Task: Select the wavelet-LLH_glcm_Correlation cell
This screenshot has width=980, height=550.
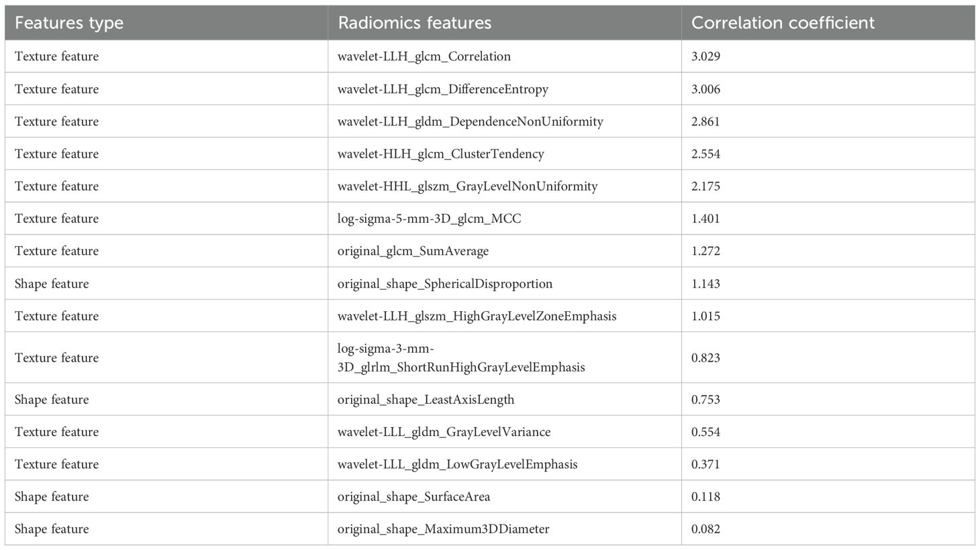Action: point(424,56)
